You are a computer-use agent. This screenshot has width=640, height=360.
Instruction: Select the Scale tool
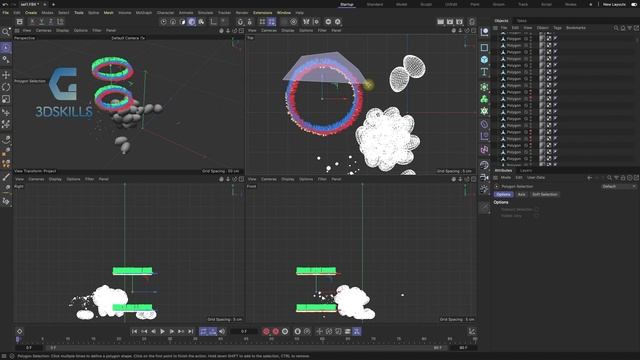click(x=6, y=99)
